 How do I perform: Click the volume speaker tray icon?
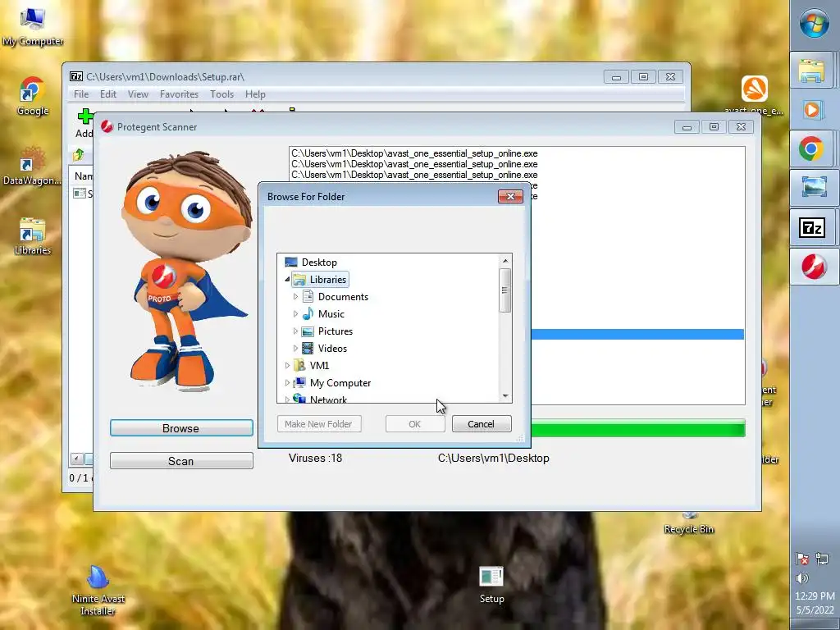click(x=802, y=578)
